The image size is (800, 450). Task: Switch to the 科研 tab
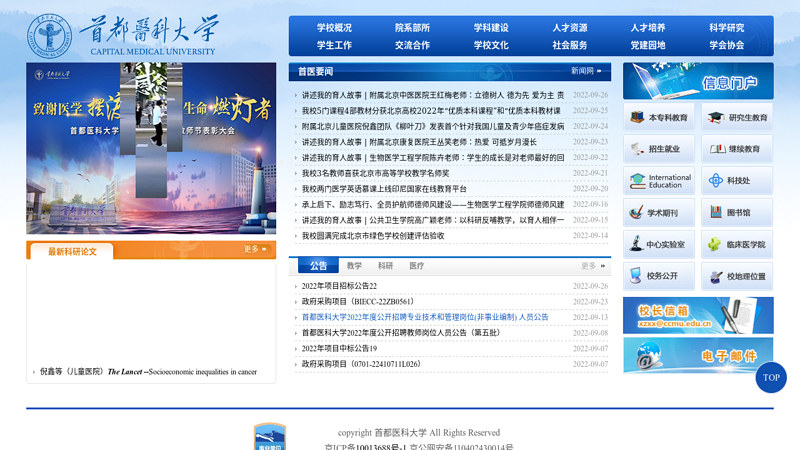pos(385,266)
